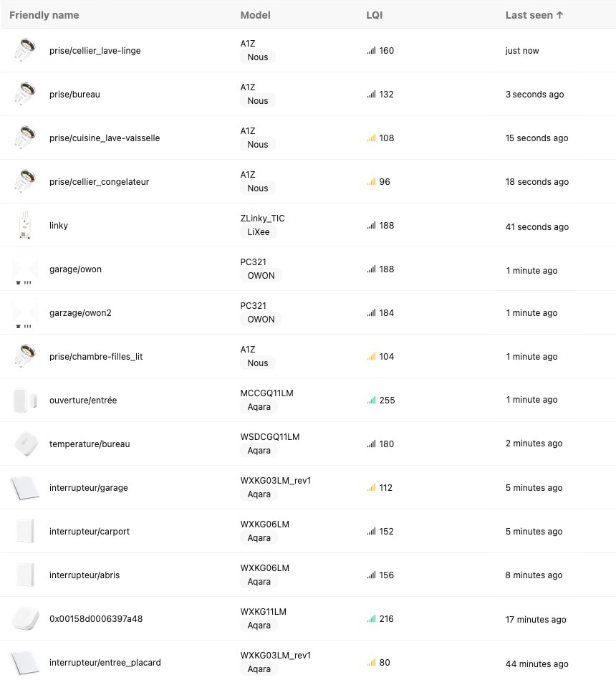Click the LiXee vendor badge

point(258,232)
